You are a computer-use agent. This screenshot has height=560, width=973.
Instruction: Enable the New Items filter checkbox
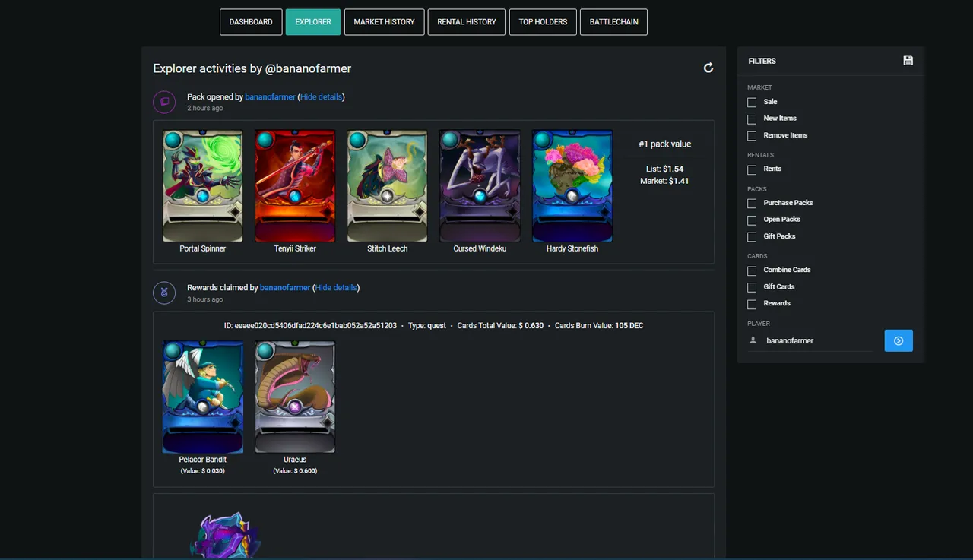pos(752,119)
